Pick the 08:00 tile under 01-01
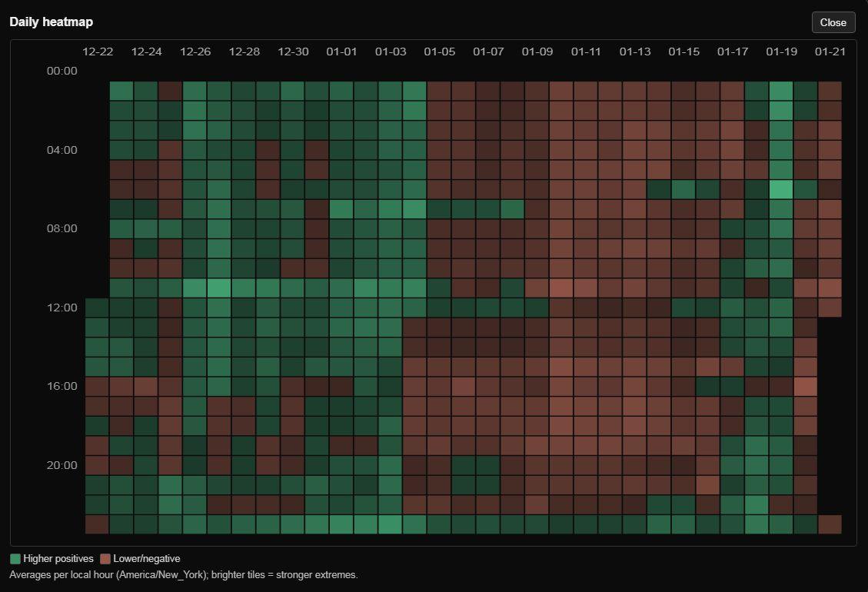The image size is (868, 592). click(341, 228)
